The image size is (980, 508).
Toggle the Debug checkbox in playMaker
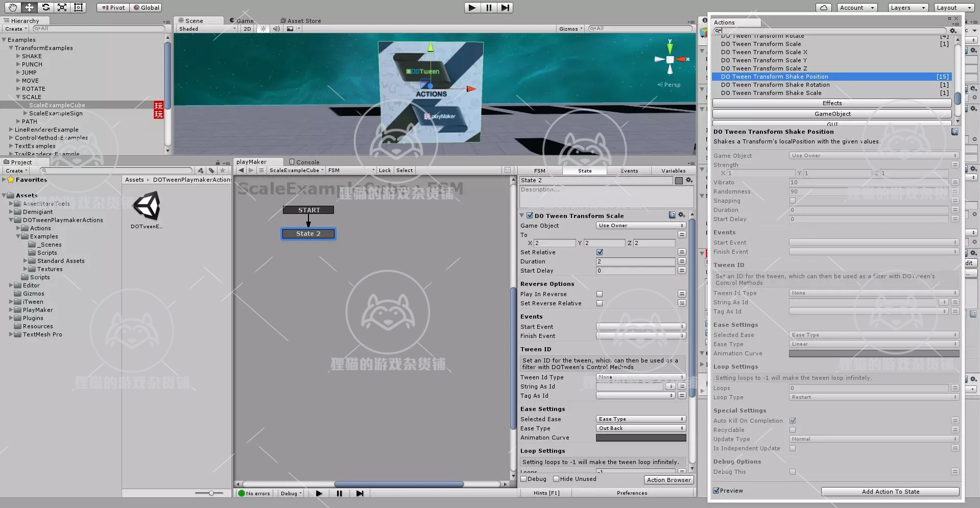(523, 479)
